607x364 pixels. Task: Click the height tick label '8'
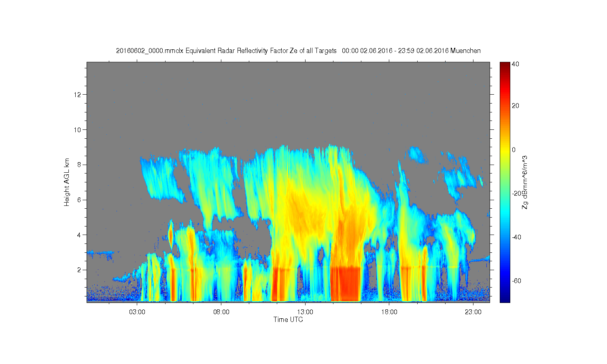point(80,165)
